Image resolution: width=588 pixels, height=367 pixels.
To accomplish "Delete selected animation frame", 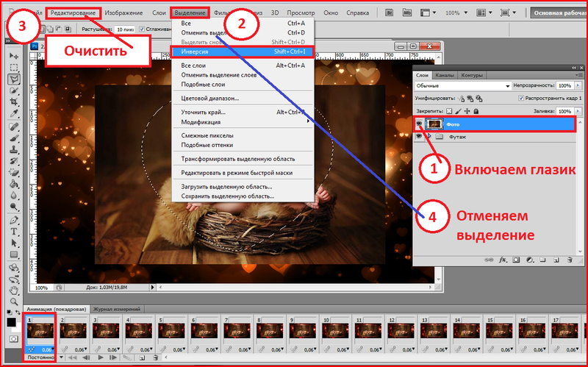I will 155,357.
